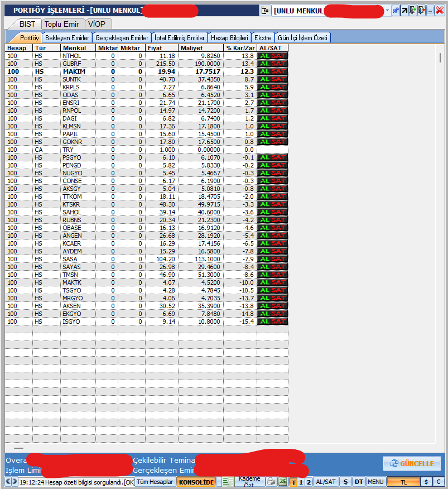448x489 pixels.
Task: Click the Maliyet column header
Action: tap(201, 48)
